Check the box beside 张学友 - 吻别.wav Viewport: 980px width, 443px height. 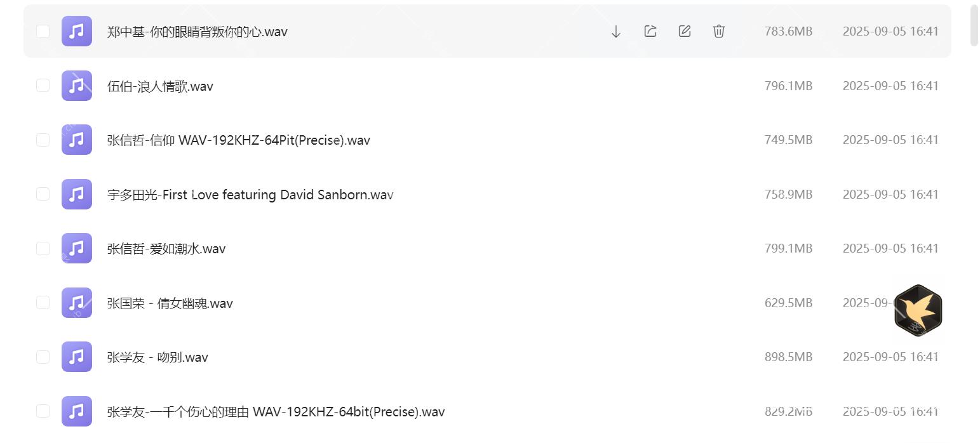pos(43,357)
